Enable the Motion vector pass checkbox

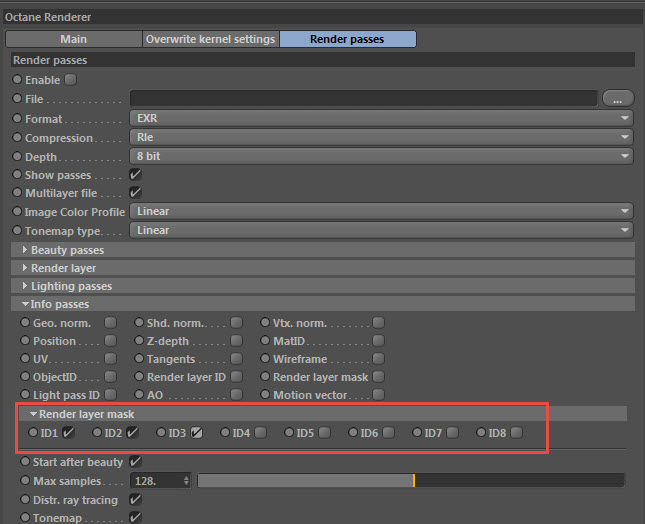click(378, 395)
